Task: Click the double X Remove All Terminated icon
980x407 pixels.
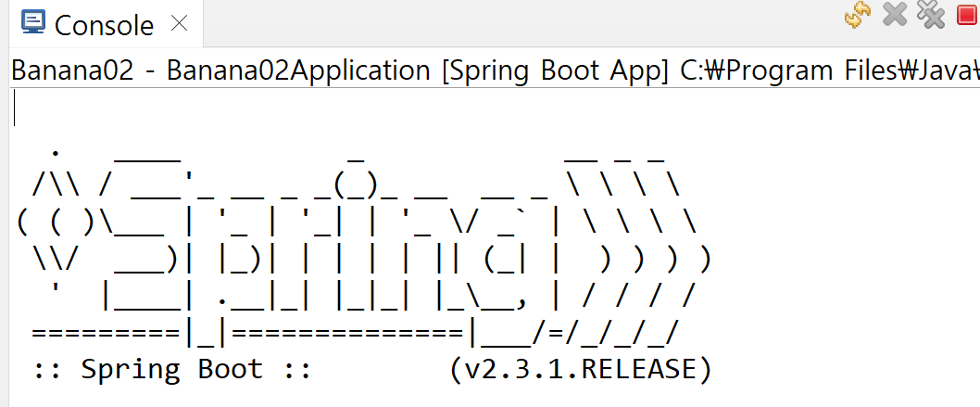Action: 931,15
